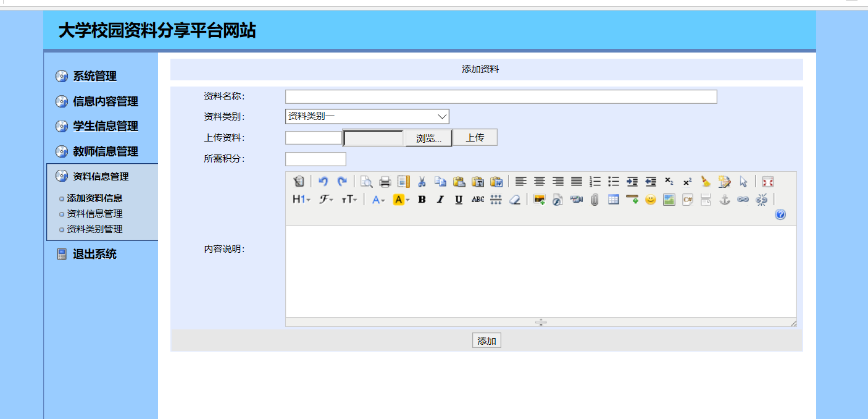
Task: Toggle fullscreen editor mode
Action: pyautogui.click(x=767, y=182)
